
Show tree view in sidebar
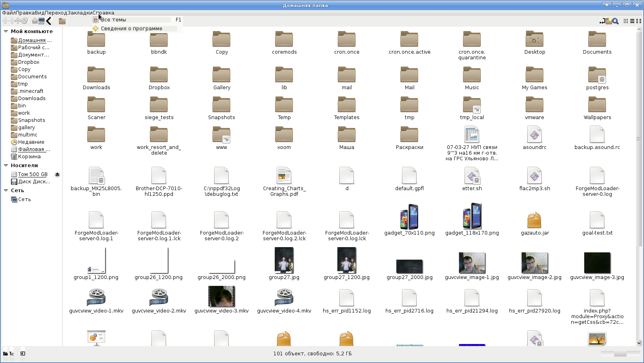(x=12, y=354)
